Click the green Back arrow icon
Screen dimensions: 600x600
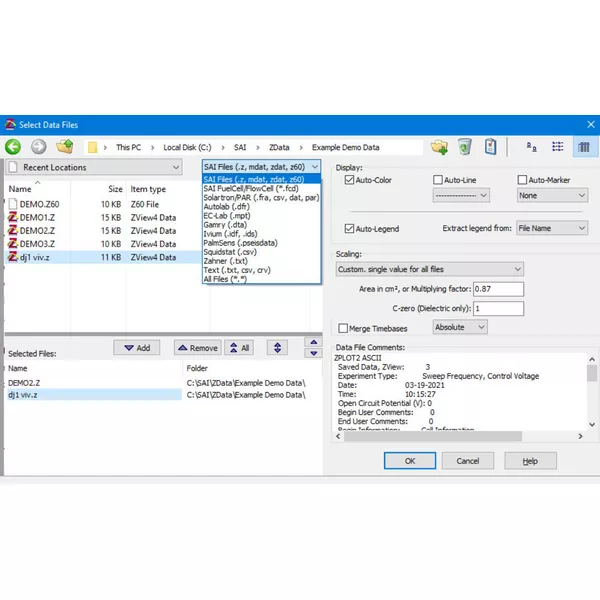(x=13, y=147)
